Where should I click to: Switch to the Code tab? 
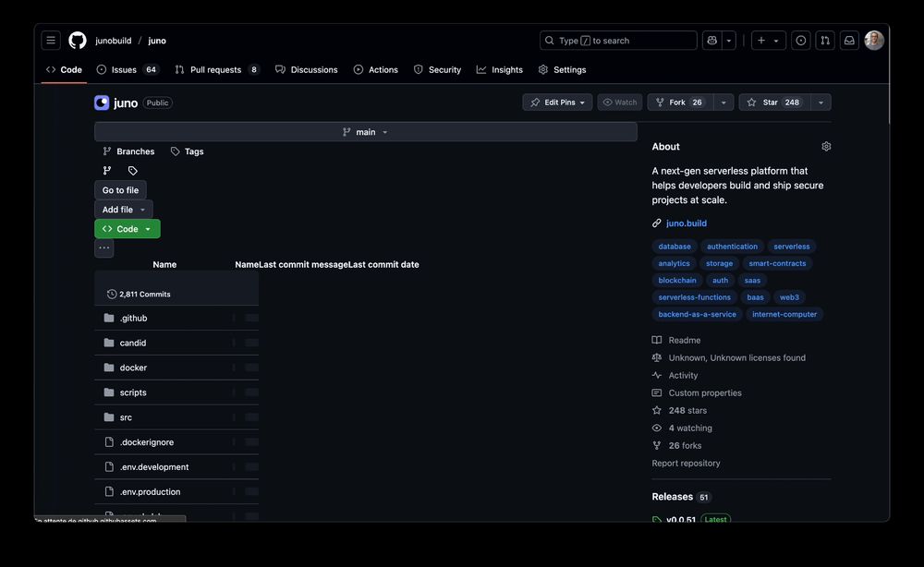click(x=65, y=69)
